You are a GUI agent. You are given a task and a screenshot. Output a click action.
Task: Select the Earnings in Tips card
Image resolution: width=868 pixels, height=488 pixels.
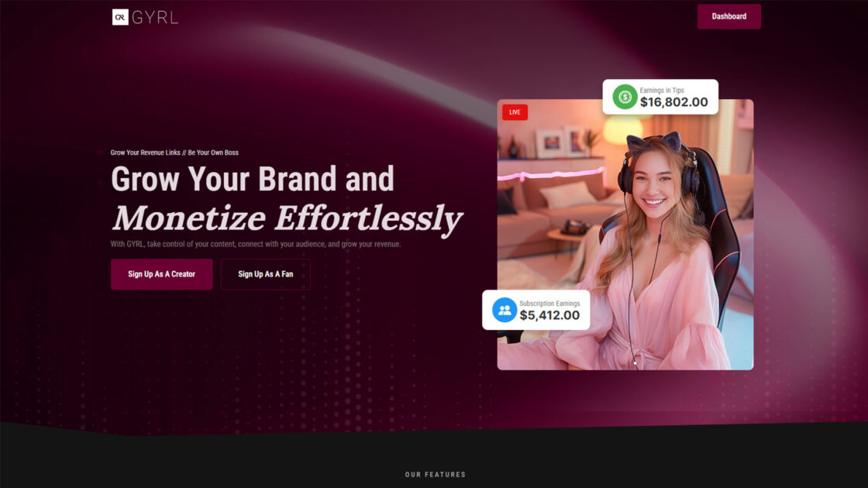660,97
